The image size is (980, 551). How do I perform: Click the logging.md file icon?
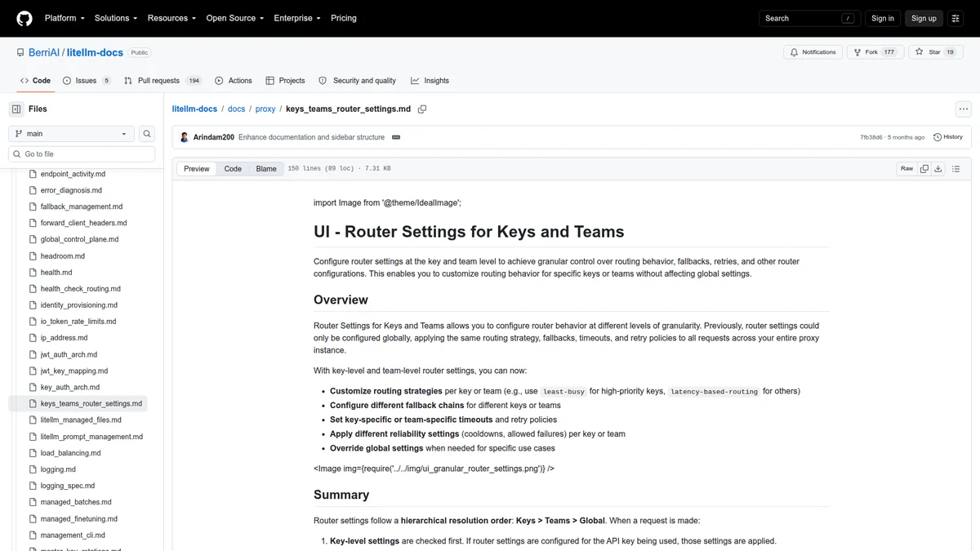33,469
